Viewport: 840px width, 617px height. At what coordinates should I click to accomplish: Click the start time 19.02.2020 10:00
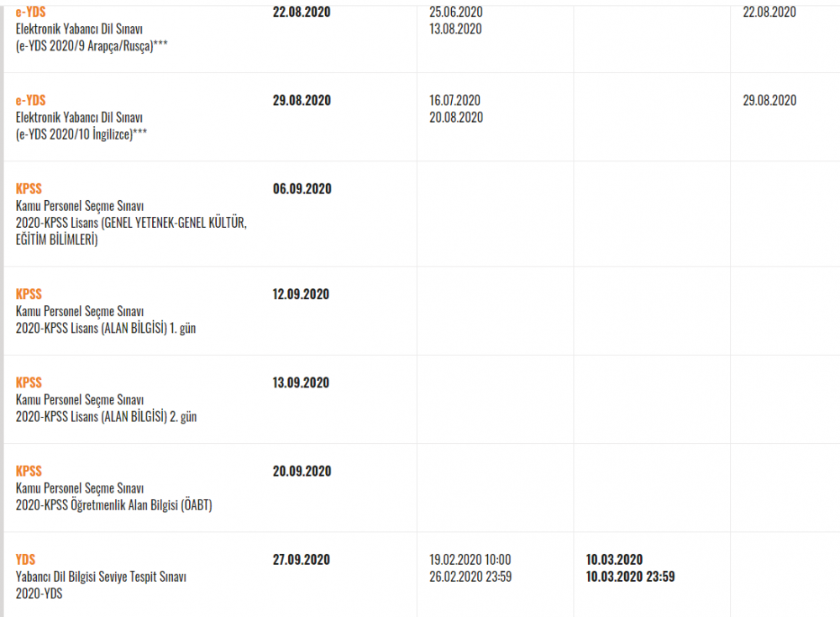tap(470, 560)
